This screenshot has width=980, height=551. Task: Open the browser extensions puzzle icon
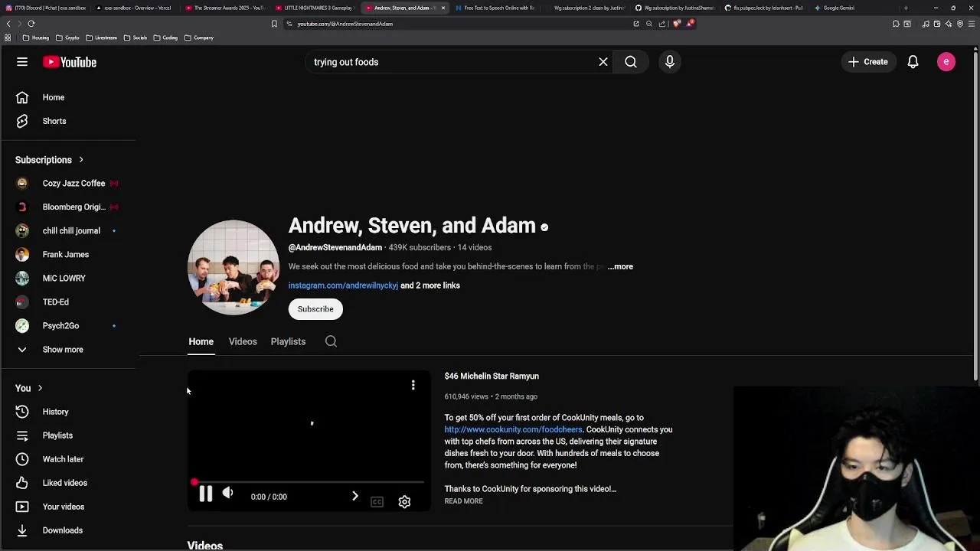click(x=896, y=24)
